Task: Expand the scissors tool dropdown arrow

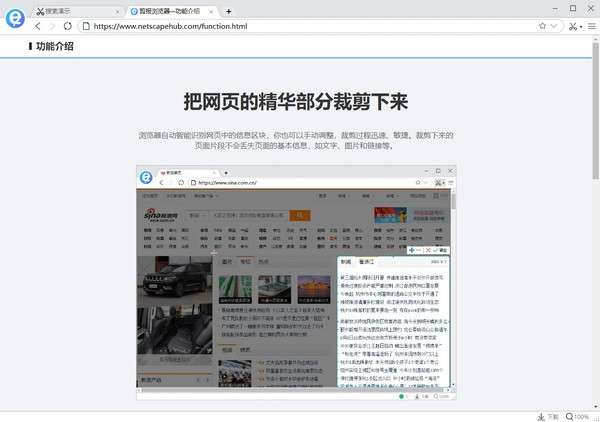Action: tap(580, 26)
